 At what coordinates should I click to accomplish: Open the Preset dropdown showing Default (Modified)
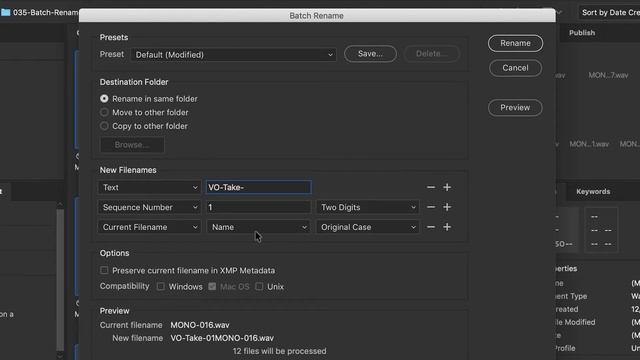[233, 55]
